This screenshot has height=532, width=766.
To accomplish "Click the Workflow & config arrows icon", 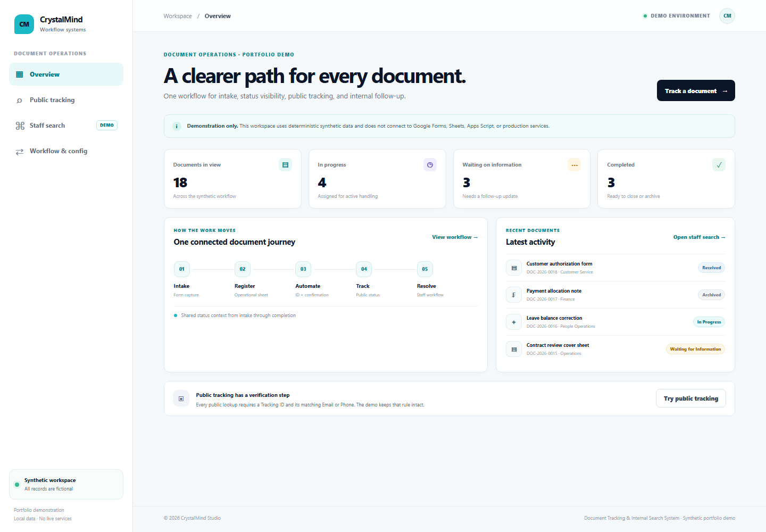I will coord(20,152).
